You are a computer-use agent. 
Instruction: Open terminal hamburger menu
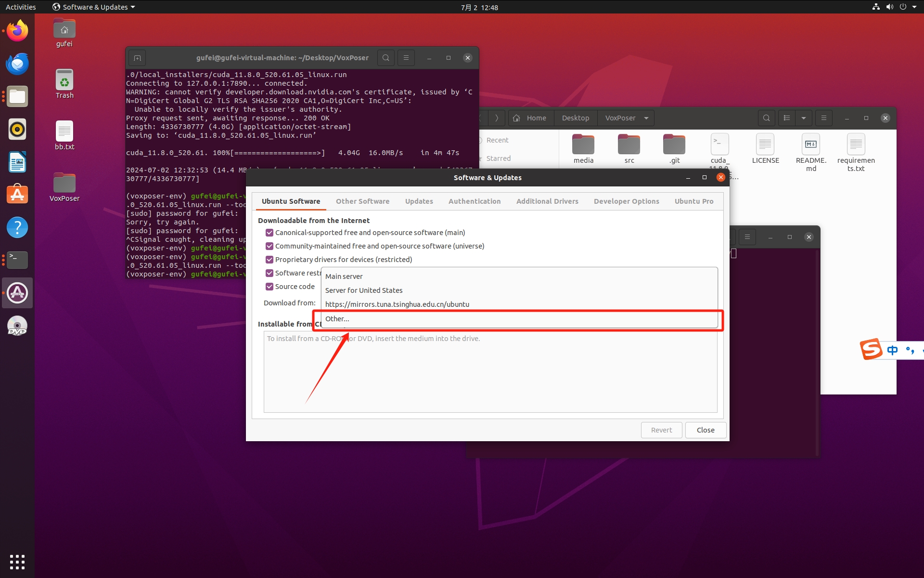[x=406, y=58]
